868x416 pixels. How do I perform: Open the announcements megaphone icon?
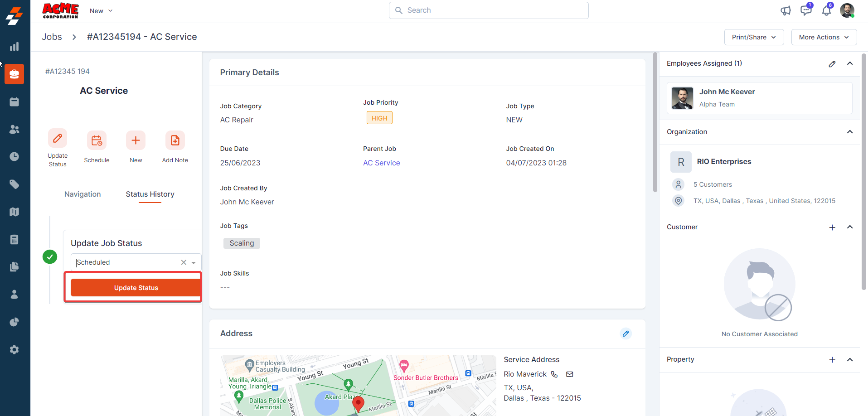point(786,11)
